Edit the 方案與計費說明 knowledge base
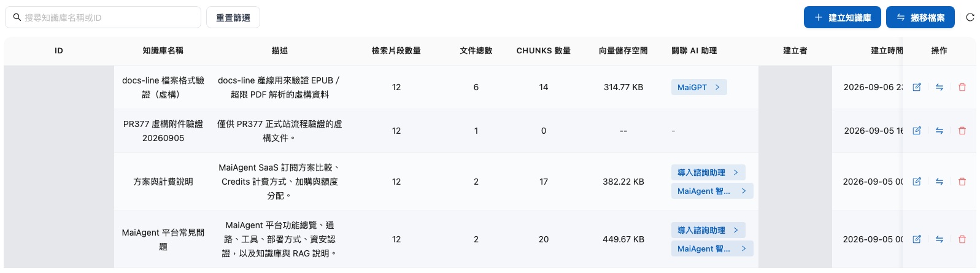Viewport: 980px width, 273px height. [x=917, y=182]
